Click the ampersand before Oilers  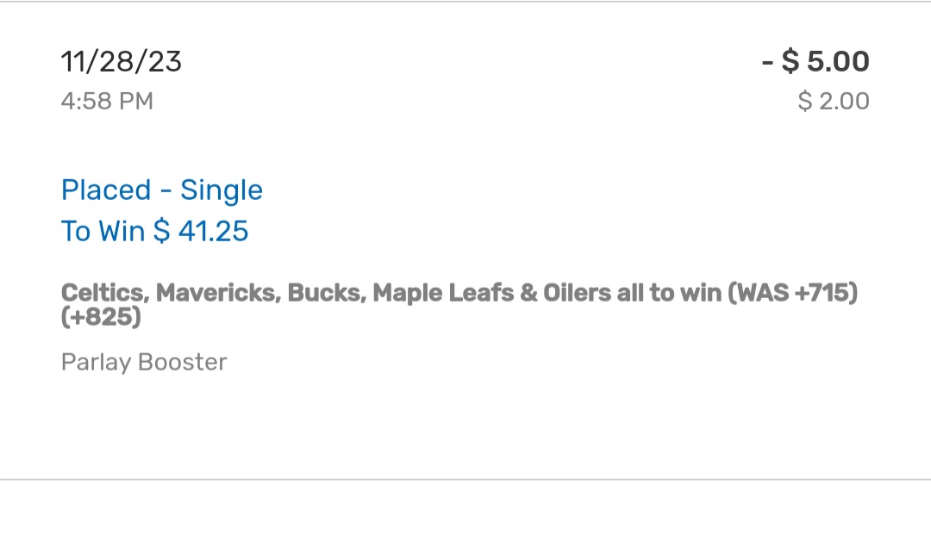[x=529, y=293]
